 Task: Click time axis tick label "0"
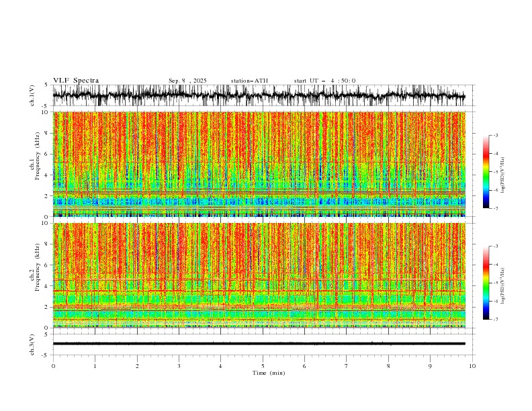tap(53, 366)
